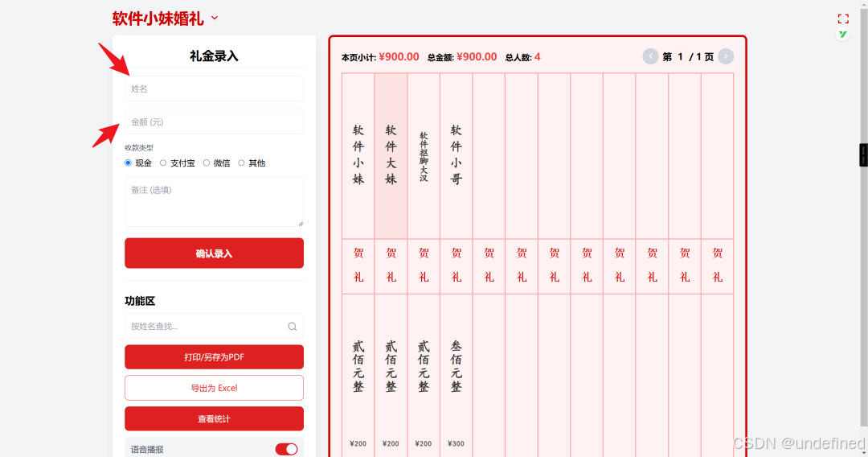This screenshot has height=457, width=868.
Task: Click the 礼金录入 heading
Action: pyautogui.click(x=215, y=56)
